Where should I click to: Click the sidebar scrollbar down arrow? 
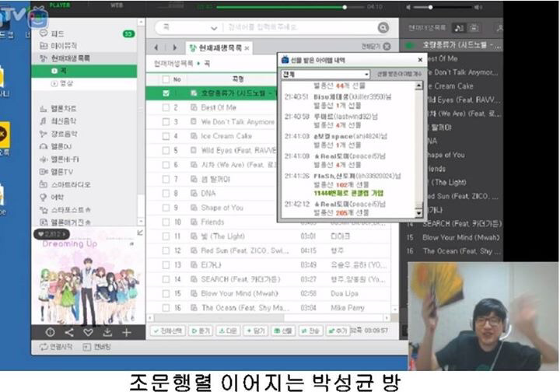pyautogui.click(x=141, y=222)
